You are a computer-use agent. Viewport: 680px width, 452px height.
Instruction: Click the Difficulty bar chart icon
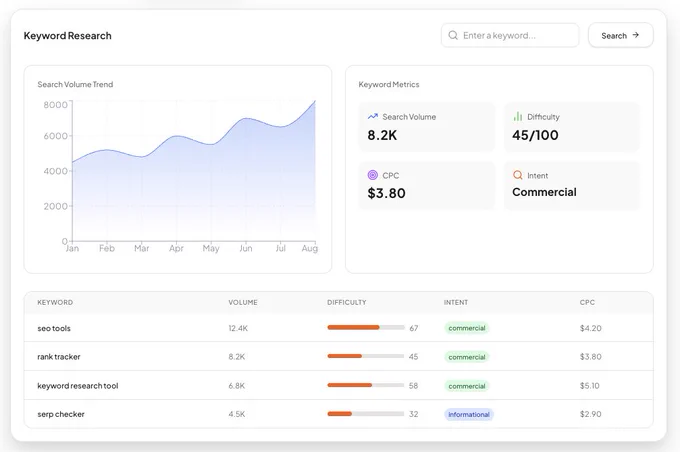point(517,116)
